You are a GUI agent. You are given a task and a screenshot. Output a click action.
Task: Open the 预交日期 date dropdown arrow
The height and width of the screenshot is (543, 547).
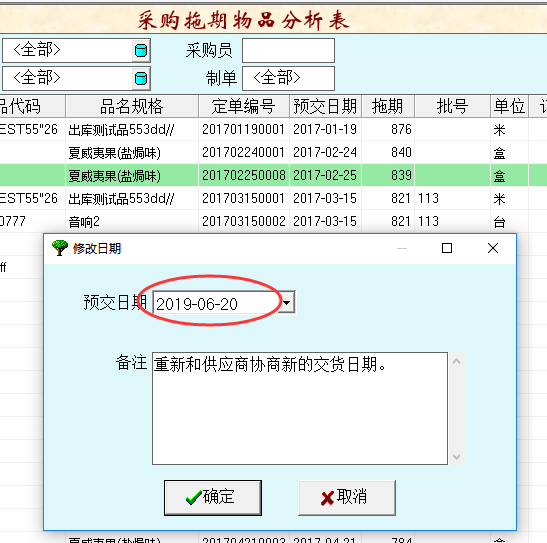(x=286, y=302)
